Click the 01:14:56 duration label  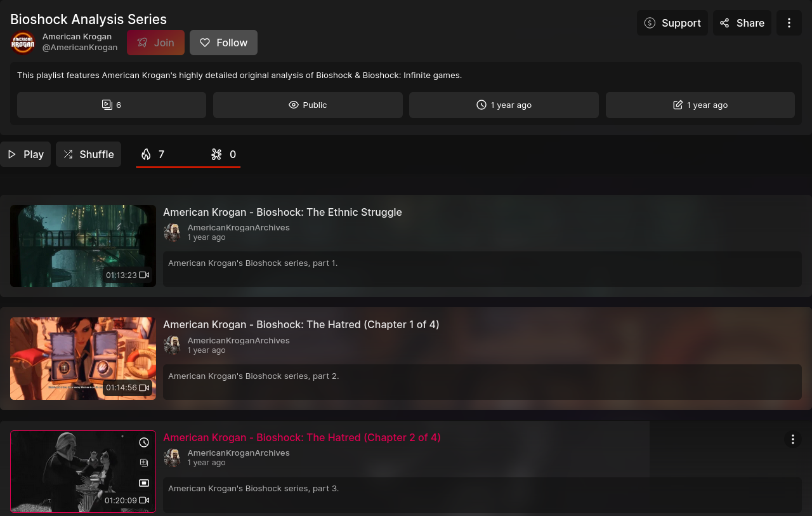[x=121, y=388]
